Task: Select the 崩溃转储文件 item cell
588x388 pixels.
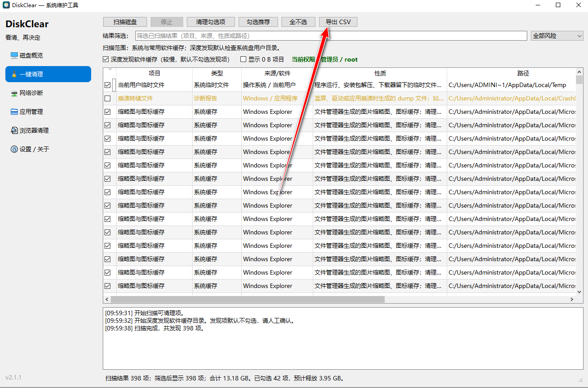Action: coord(155,98)
